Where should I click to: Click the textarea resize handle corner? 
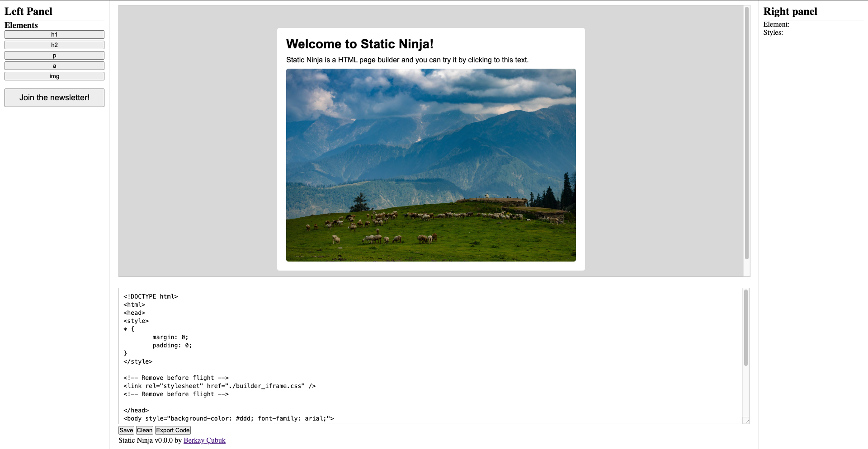coord(746,421)
